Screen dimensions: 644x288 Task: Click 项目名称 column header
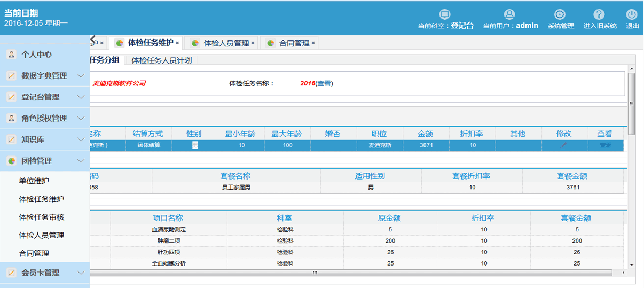pyautogui.click(x=168, y=218)
